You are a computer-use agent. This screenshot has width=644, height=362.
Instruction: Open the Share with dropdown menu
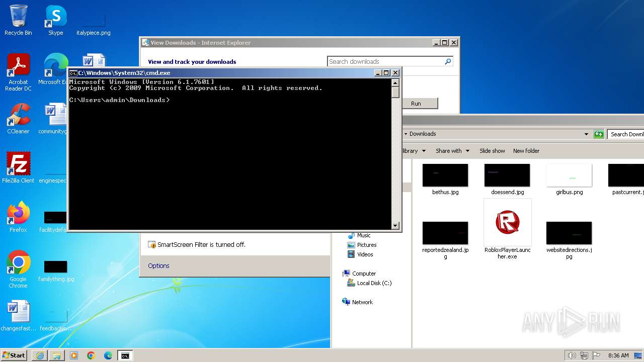coord(452,151)
